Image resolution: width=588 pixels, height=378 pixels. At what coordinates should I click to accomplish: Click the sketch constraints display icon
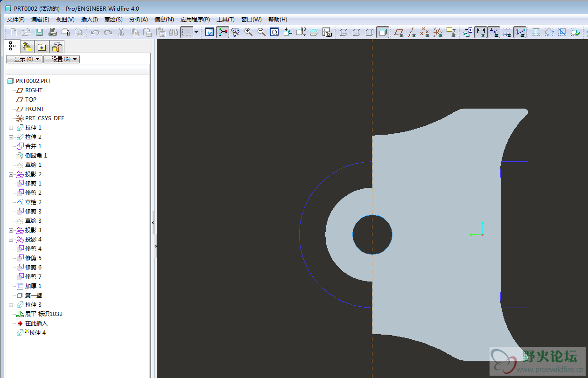494,32
